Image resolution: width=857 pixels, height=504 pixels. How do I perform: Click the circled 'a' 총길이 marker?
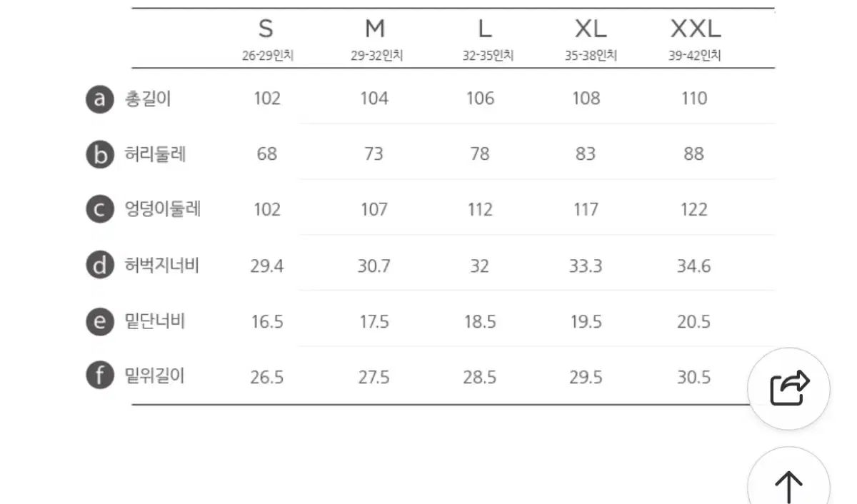tap(100, 99)
